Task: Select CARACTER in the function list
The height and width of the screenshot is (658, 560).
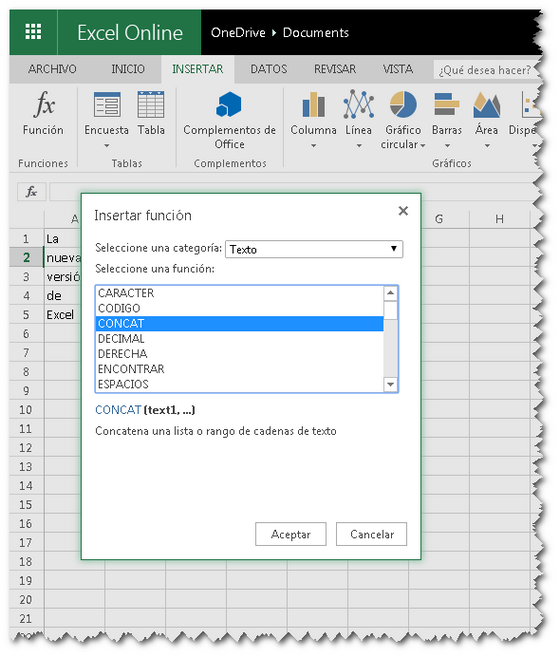Action: (x=240, y=293)
